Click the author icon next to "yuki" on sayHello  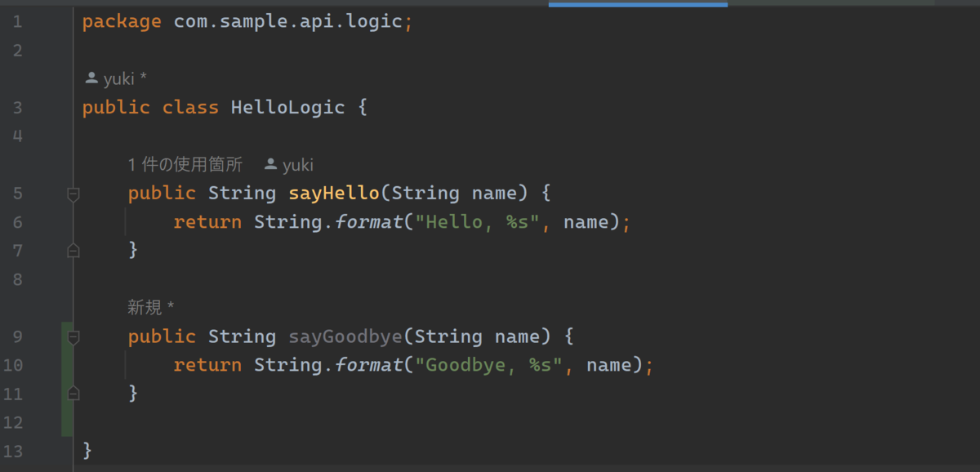point(270,164)
